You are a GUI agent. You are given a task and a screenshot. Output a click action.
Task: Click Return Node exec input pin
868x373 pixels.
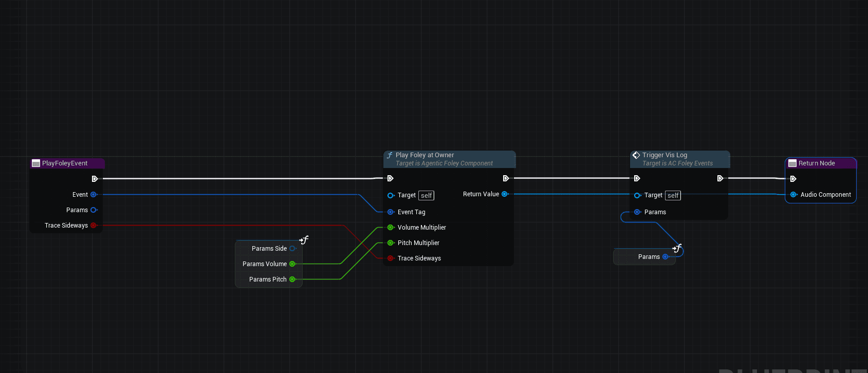tap(793, 179)
